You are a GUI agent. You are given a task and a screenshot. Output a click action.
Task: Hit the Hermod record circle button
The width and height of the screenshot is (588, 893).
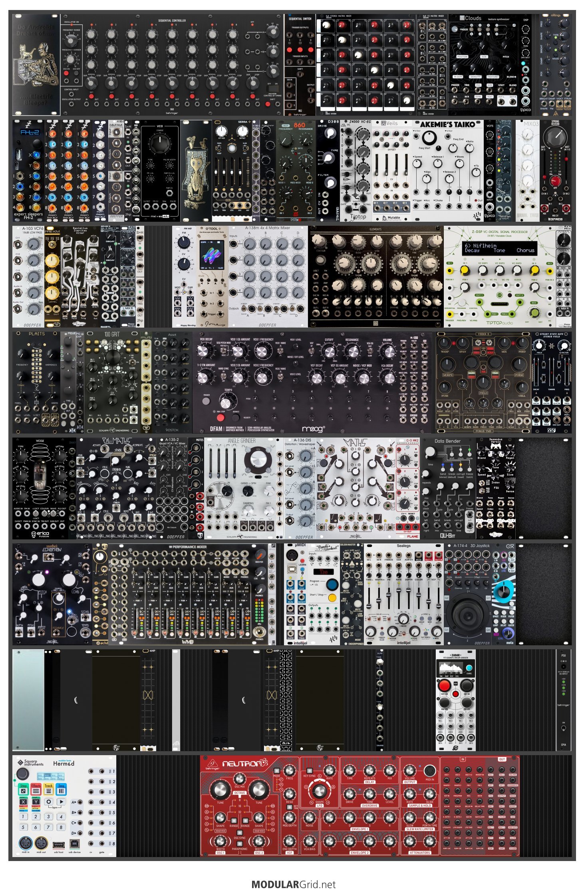(x=49, y=802)
